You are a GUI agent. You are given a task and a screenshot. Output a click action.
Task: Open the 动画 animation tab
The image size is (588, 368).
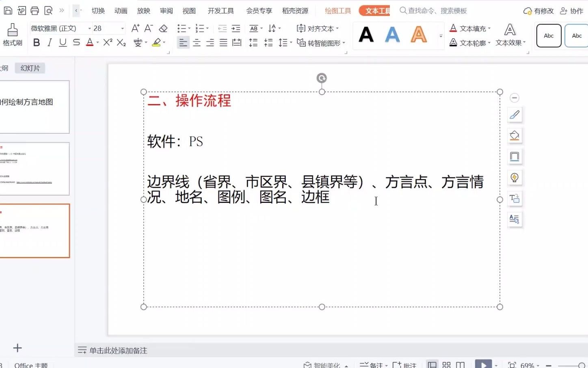[121, 11]
